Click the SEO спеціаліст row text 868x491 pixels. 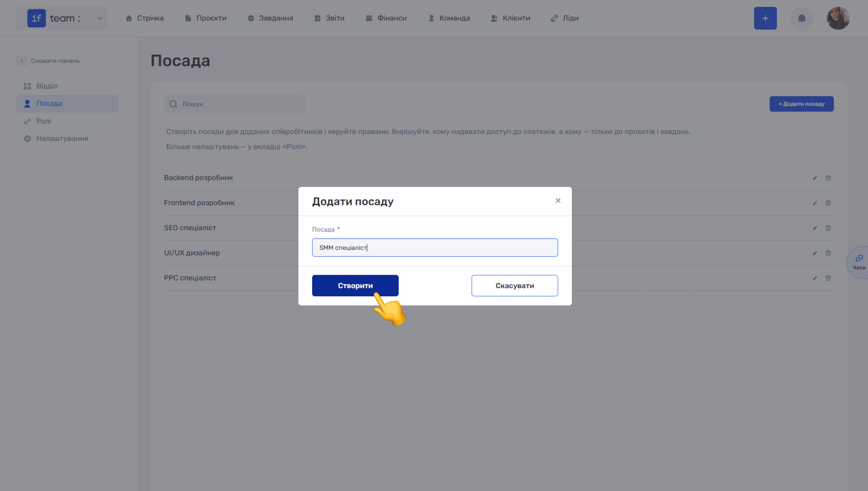(x=190, y=228)
